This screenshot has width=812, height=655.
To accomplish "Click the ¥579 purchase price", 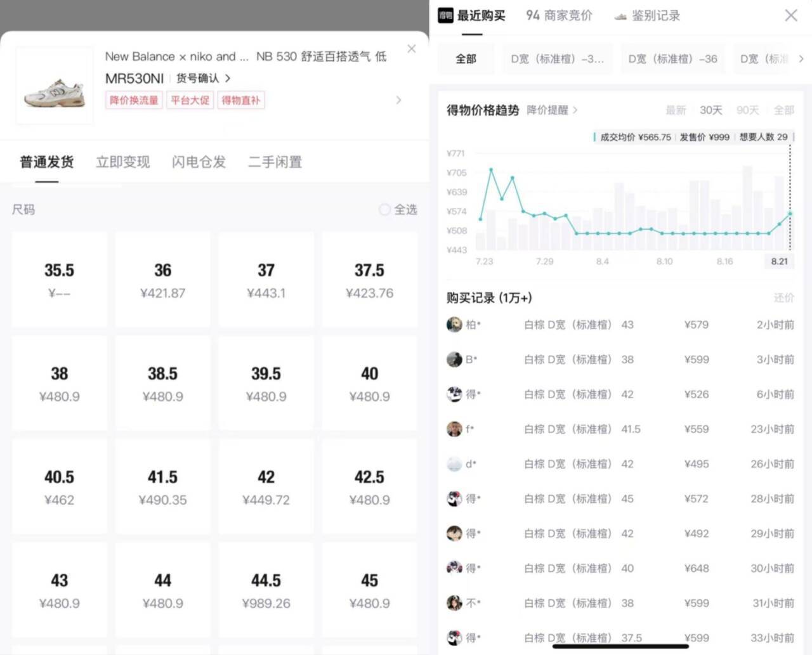I will pos(697,325).
